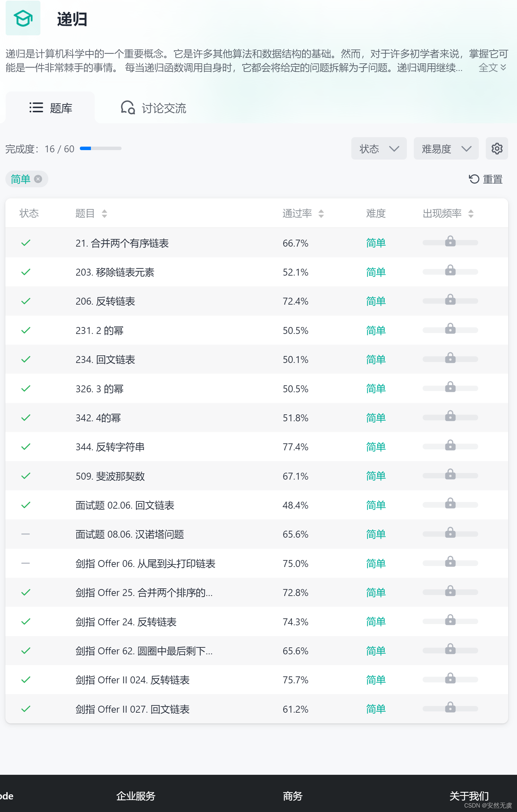Switch to the 题库 tab

click(51, 108)
